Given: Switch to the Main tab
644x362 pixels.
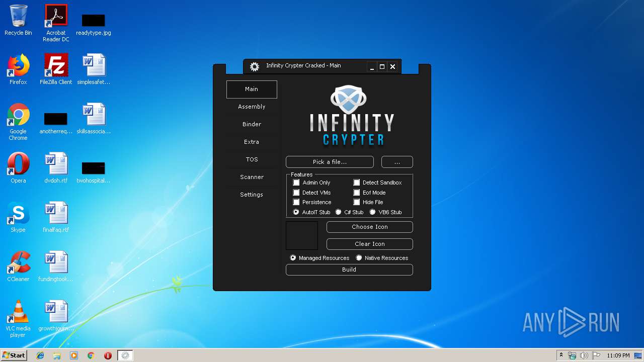Looking at the screenshot, I should click(252, 89).
